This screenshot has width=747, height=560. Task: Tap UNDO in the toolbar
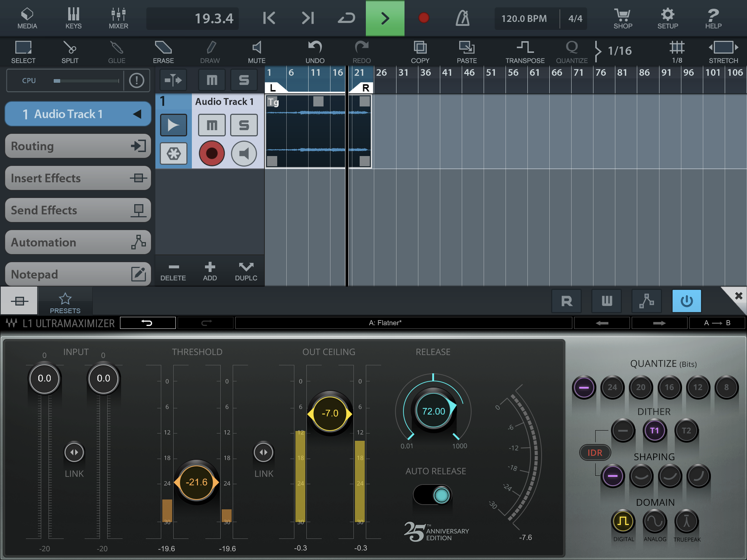(x=315, y=52)
